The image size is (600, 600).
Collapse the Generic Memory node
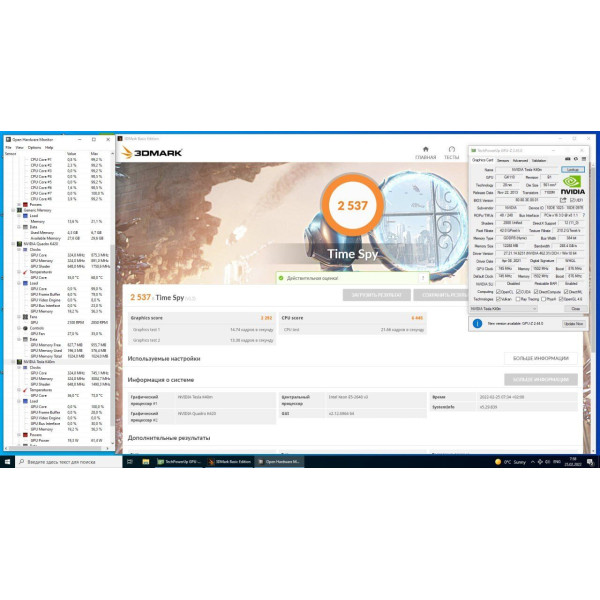point(13,210)
